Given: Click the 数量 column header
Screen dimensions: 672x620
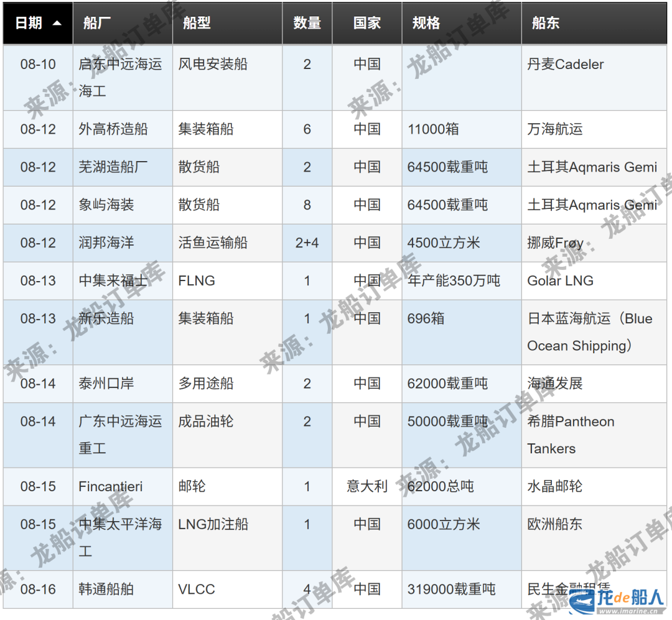Looking at the screenshot, I should tap(307, 23).
